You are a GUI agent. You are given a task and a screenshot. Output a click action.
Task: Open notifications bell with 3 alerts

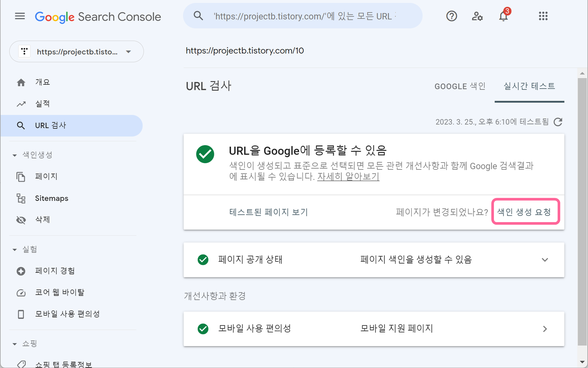504,15
